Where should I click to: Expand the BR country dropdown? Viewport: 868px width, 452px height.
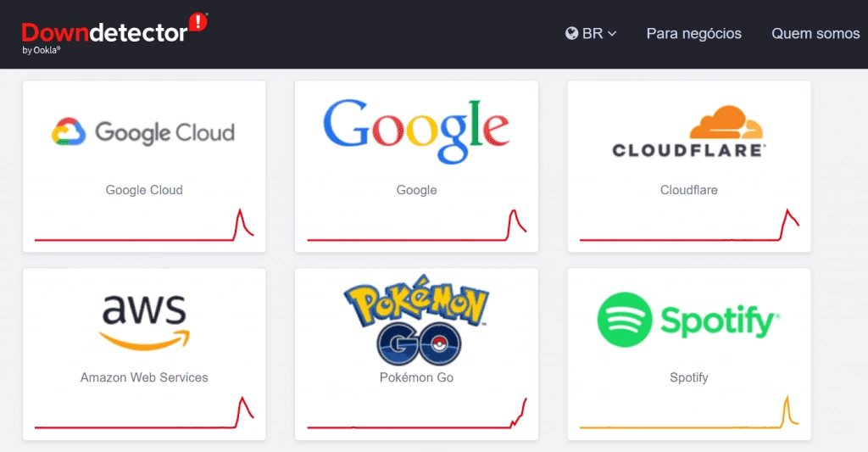click(x=591, y=33)
